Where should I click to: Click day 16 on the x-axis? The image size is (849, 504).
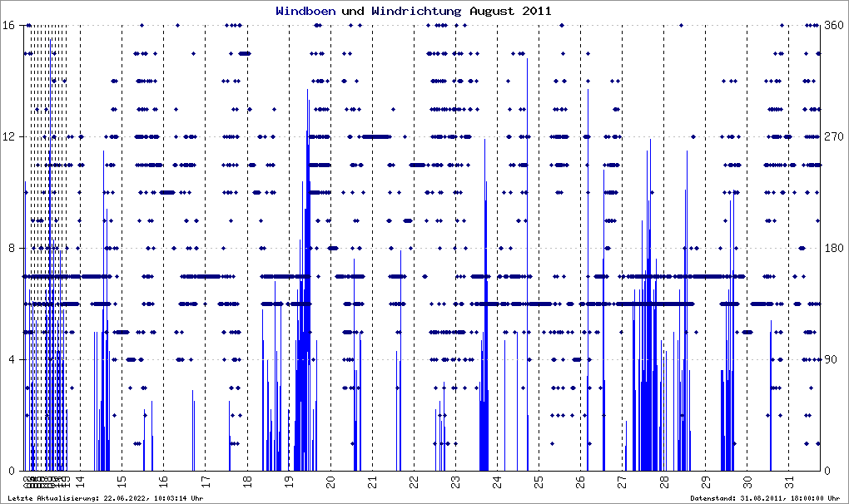coord(163,482)
